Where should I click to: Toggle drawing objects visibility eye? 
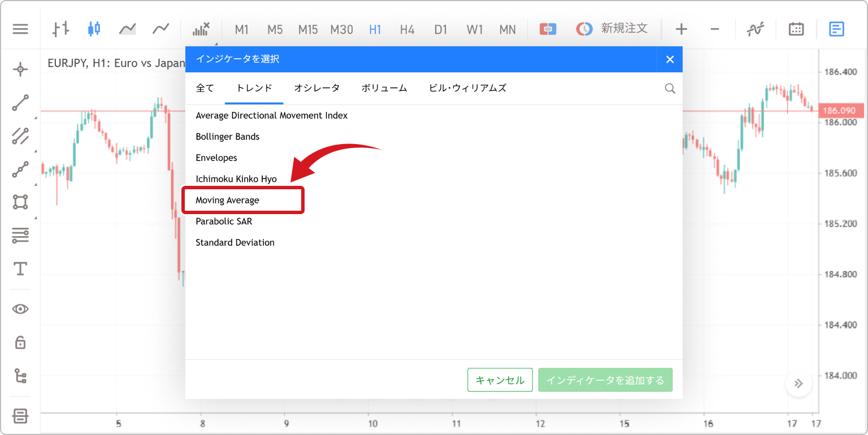(x=20, y=309)
